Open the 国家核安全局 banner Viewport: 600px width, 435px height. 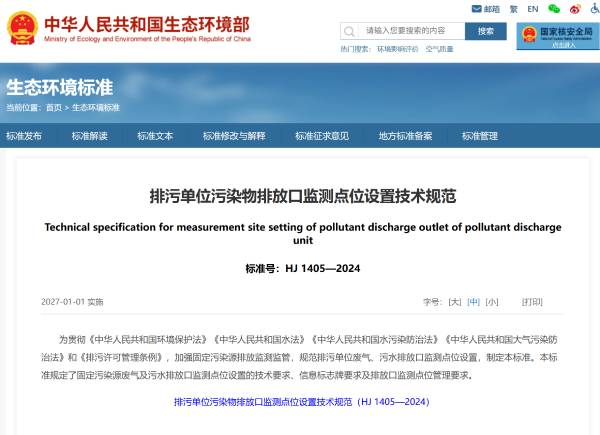tap(558, 36)
